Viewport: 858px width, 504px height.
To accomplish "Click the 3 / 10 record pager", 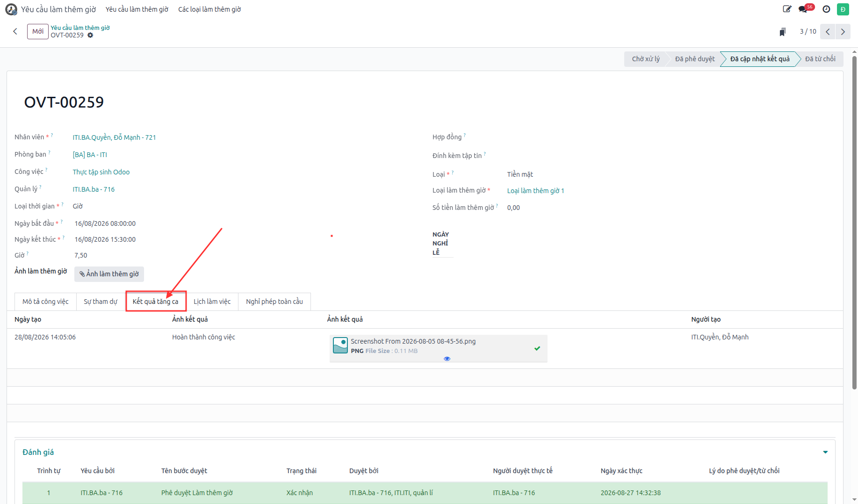I will pos(808,31).
